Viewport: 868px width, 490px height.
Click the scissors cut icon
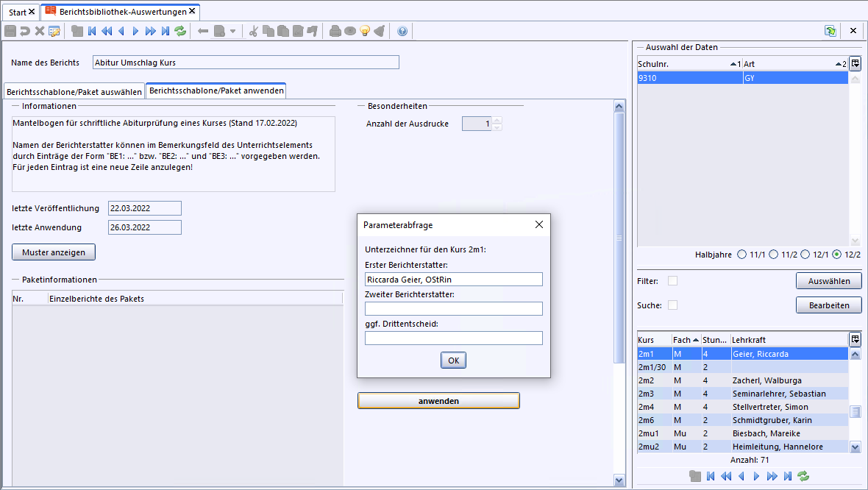coord(254,31)
